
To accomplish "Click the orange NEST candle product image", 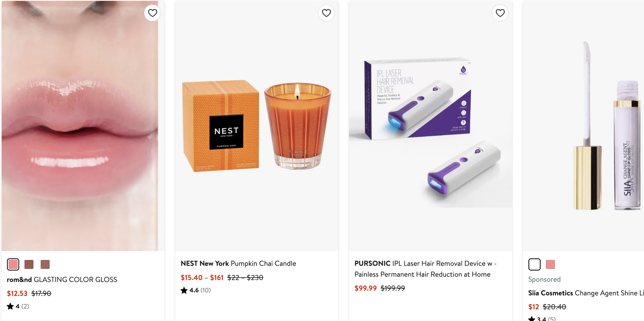I will pos(257,125).
